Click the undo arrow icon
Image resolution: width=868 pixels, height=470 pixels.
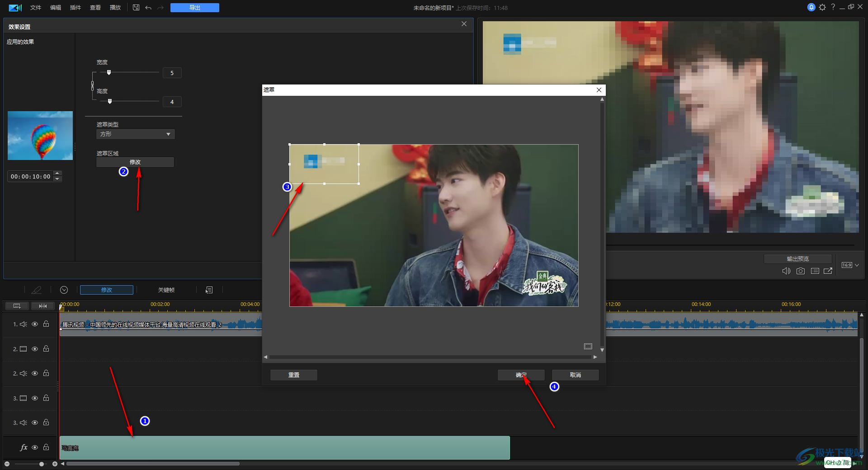148,8
